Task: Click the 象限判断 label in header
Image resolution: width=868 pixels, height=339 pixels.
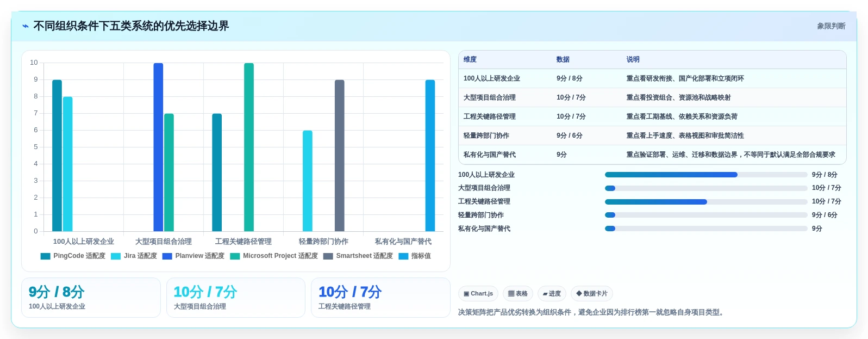Action: (831, 26)
